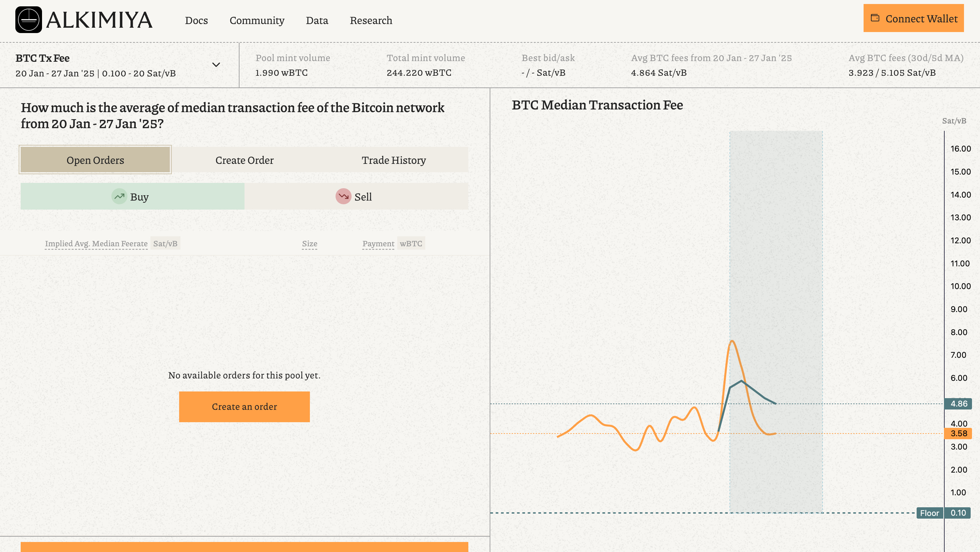The height and width of the screenshot is (552, 980).
Task: Click the Alkimiya logo icon
Action: click(x=29, y=20)
